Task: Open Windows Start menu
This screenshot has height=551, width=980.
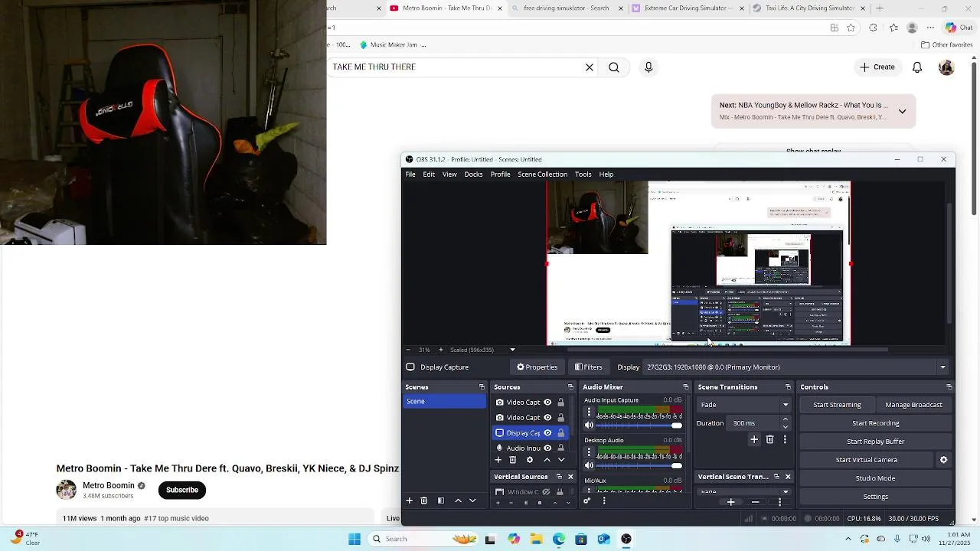Action: 354,539
